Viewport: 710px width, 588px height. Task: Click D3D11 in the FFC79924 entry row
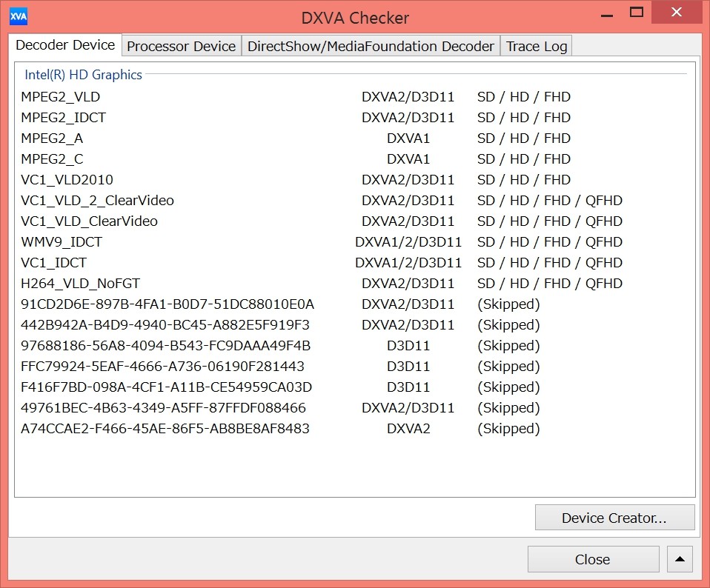pyautogui.click(x=408, y=367)
